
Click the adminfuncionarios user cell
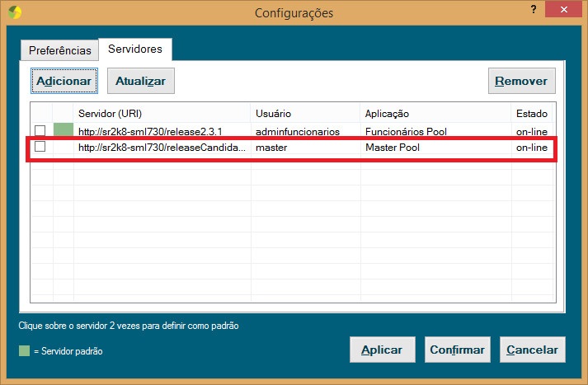[x=298, y=132]
